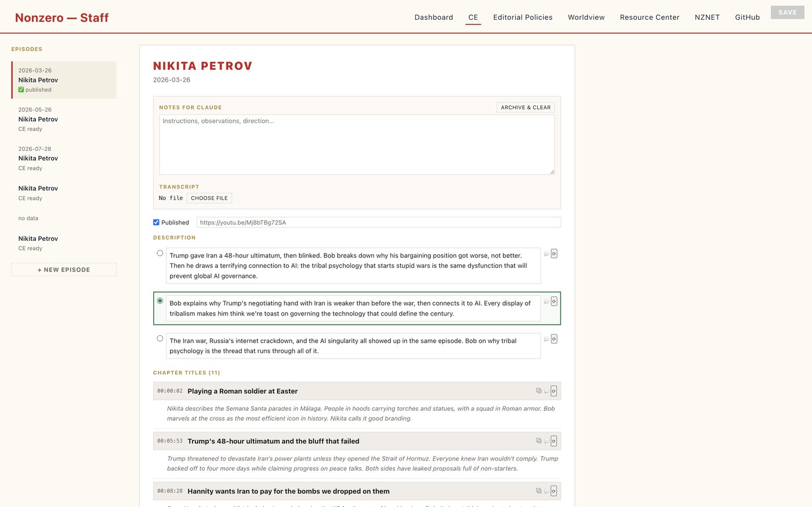Viewport: 812px width, 507px height.
Task: Regenerate the 'Trump's 48-hour ultimatum' chapter title
Action: click(554, 441)
